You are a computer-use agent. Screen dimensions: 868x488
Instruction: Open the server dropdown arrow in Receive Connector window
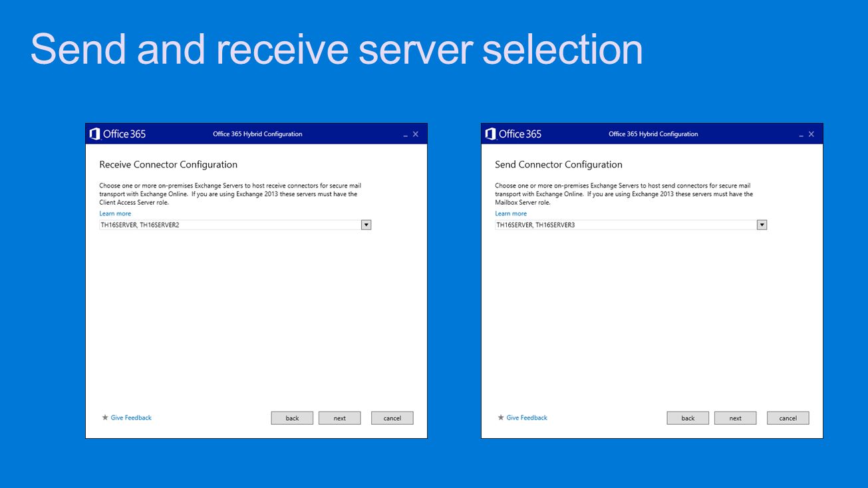366,225
